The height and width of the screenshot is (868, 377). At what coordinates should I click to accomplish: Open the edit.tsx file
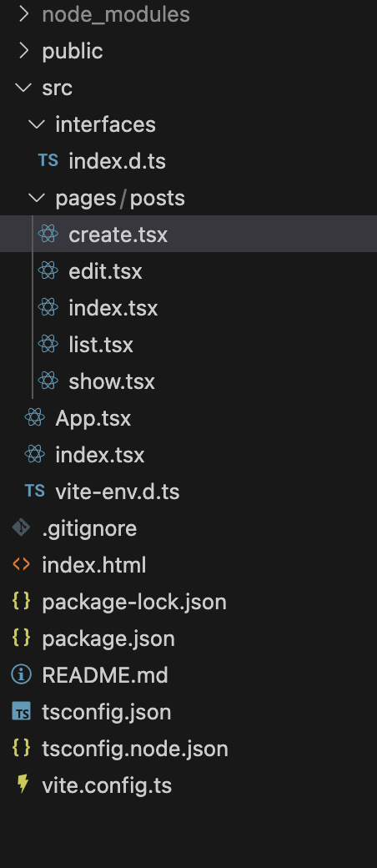click(x=188, y=270)
